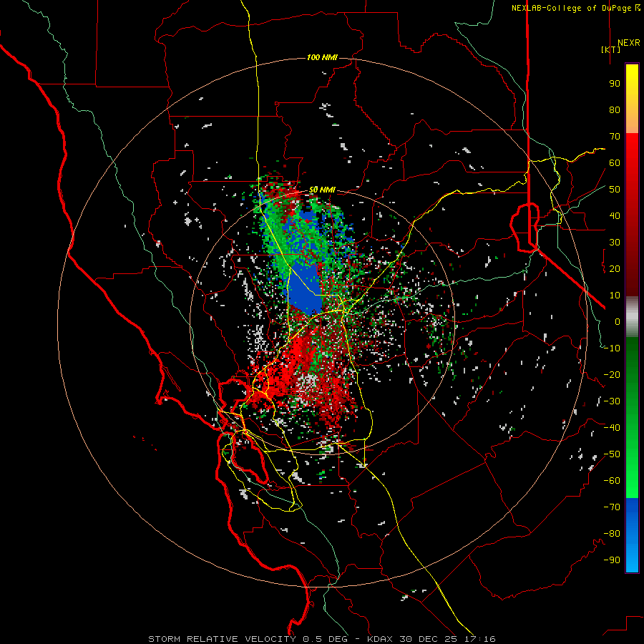Select the NEXR label above the color scale
The height and width of the screenshot is (644, 644).
point(628,43)
